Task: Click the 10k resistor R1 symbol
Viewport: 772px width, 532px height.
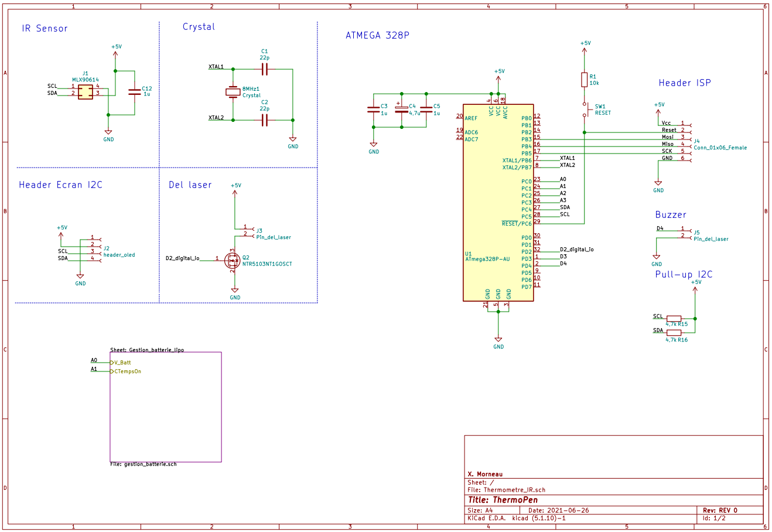Action: click(x=585, y=79)
